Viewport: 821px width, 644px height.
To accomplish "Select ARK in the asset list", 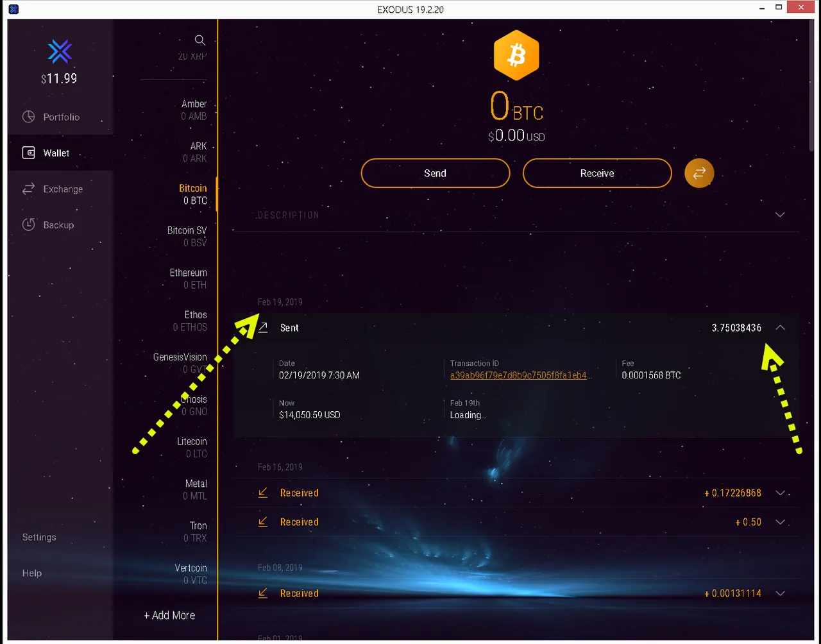I will (198, 152).
